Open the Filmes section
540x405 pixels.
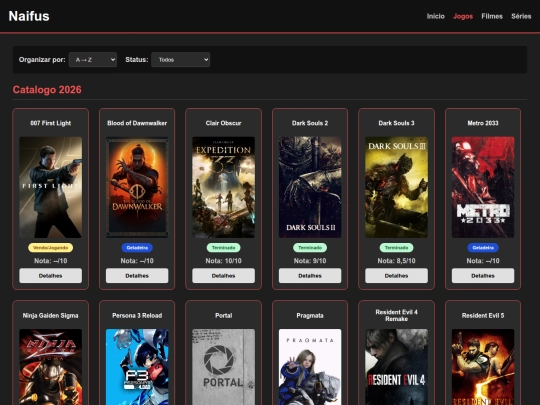(492, 16)
